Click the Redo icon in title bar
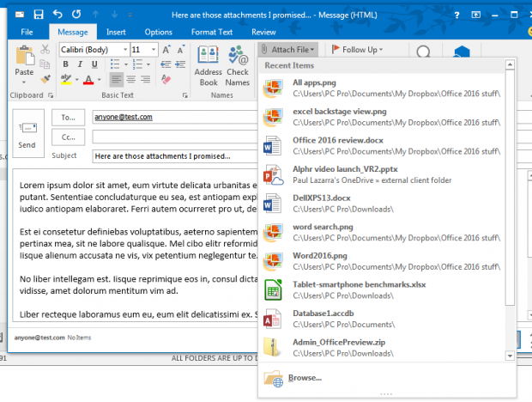This screenshot has height=402, width=532. point(76,15)
